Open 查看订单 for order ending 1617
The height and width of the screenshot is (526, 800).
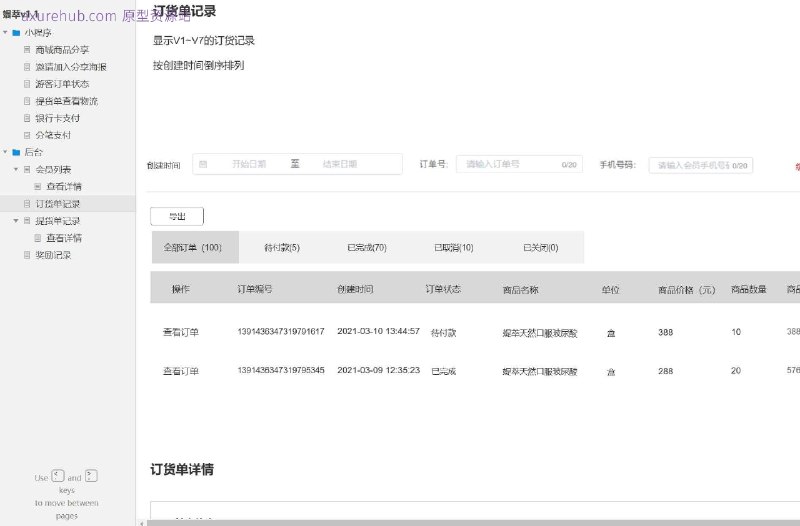181,332
